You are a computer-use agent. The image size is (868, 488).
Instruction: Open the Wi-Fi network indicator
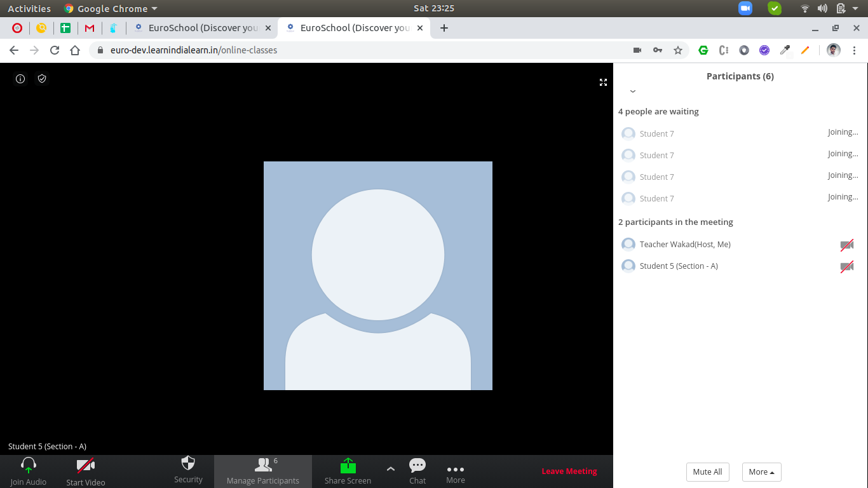[x=805, y=8]
